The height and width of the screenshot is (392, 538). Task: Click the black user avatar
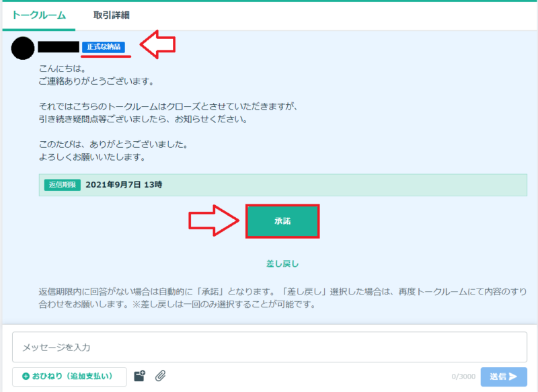[23, 48]
